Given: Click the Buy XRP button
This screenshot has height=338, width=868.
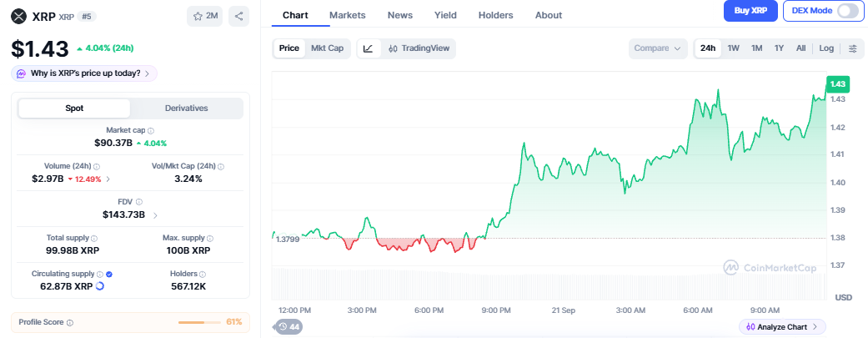Looking at the screenshot, I should coord(750,11).
